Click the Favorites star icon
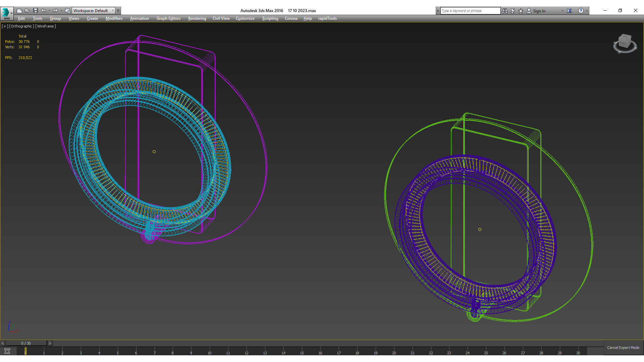Image resolution: width=644 pixels, height=362 pixels. coord(521,11)
